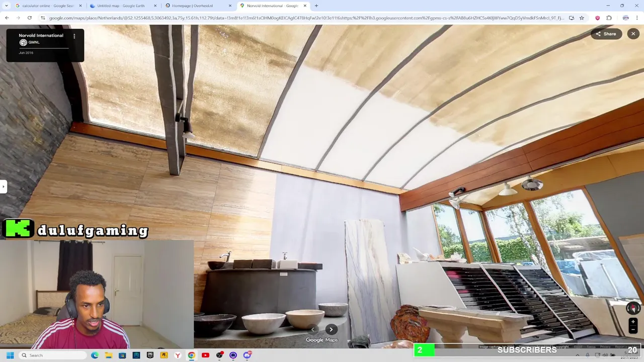Open Discord from the taskbar
The height and width of the screenshot is (362, 644).
(247, 355)
